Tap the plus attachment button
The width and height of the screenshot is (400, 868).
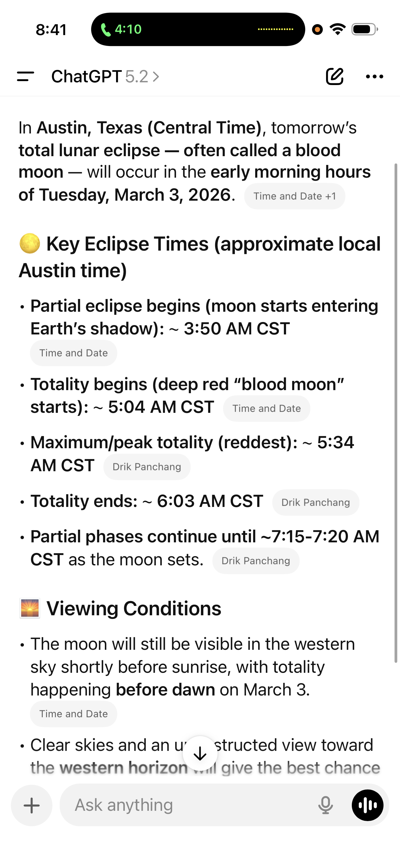click(x=32, y=805)
